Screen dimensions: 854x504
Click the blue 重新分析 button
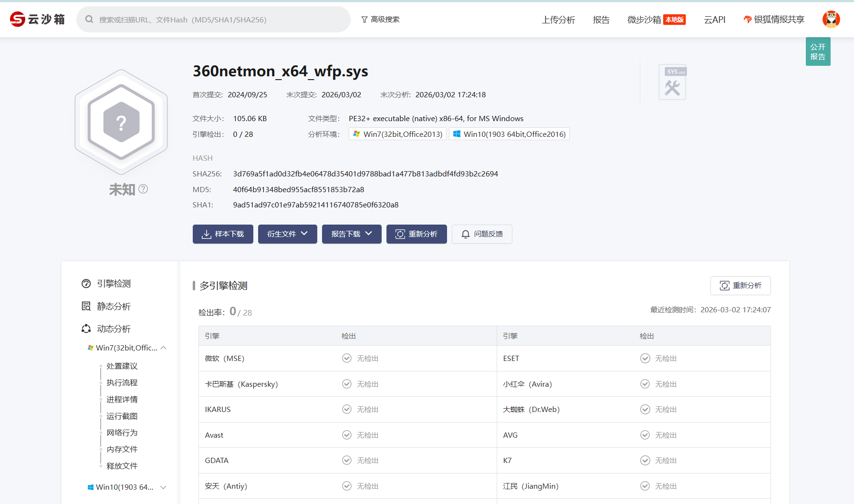tap(417, 234)
